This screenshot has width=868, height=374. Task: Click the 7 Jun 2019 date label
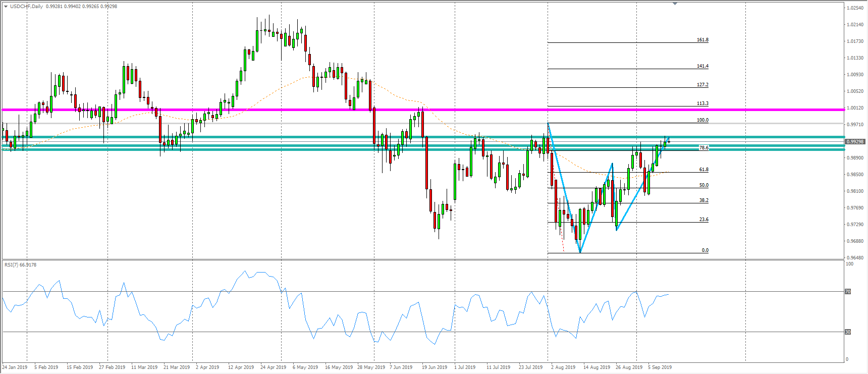(401, 367)
